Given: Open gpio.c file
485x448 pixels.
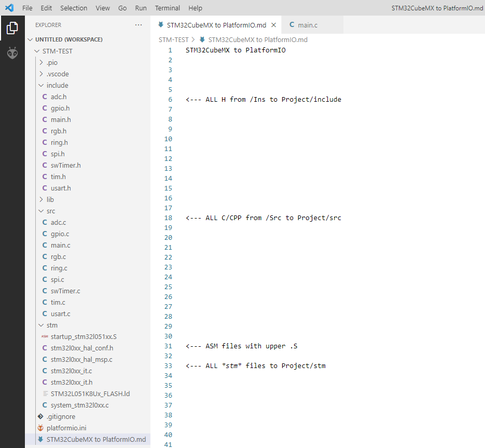Looking at the screenshot, I should 88,234.
